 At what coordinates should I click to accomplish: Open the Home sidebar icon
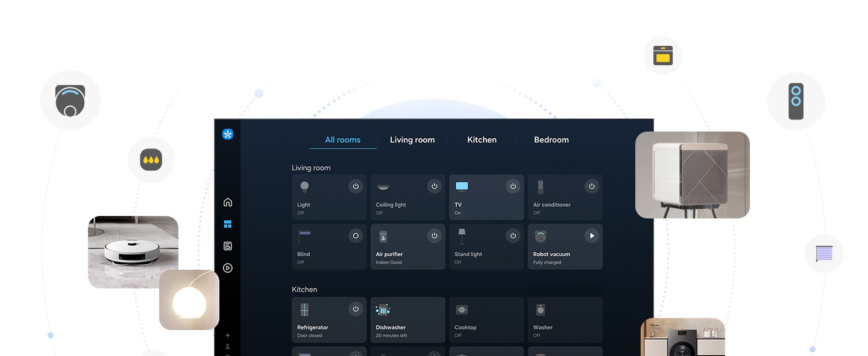point(227,202)
